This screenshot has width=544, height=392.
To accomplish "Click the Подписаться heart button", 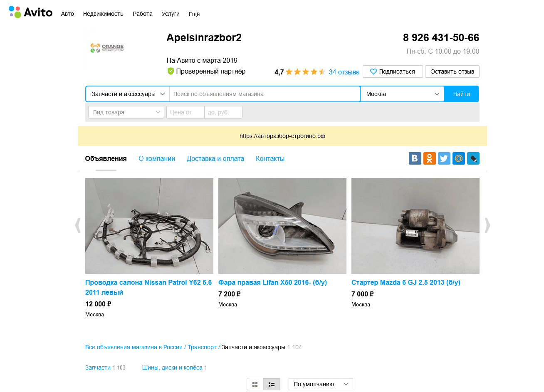I will coord(393,71).
